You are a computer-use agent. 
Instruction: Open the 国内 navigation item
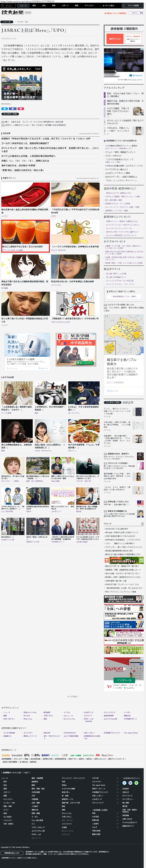[34, 5]
